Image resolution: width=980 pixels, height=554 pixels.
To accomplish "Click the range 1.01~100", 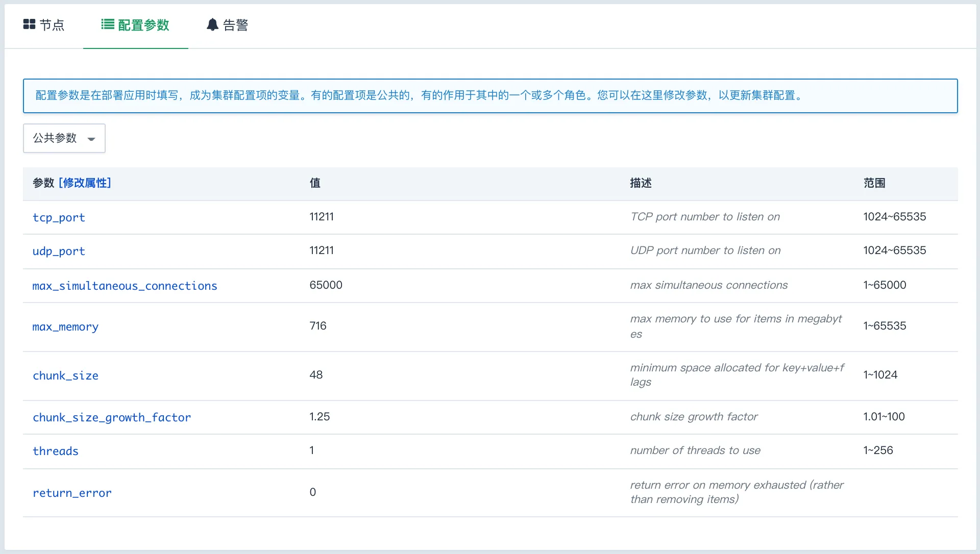I will click(884, 416).
